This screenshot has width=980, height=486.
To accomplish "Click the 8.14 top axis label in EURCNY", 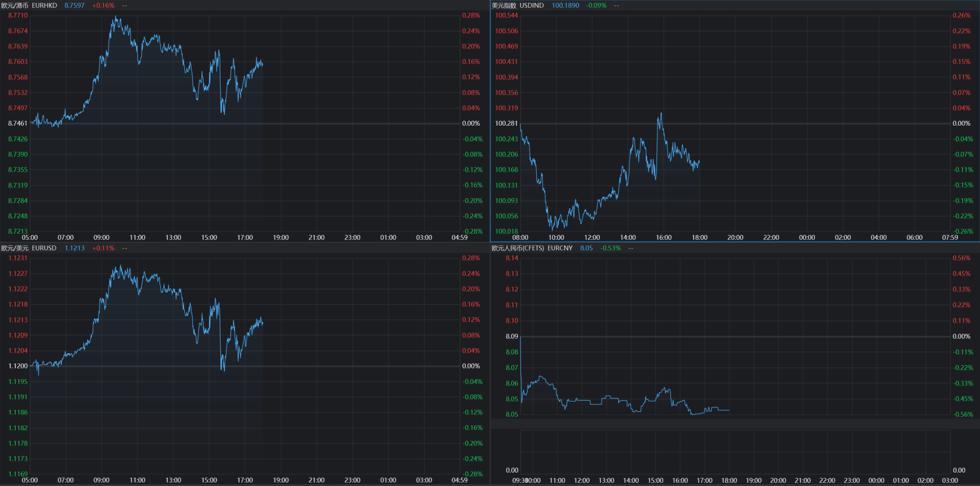I will (x=512, y=258).
